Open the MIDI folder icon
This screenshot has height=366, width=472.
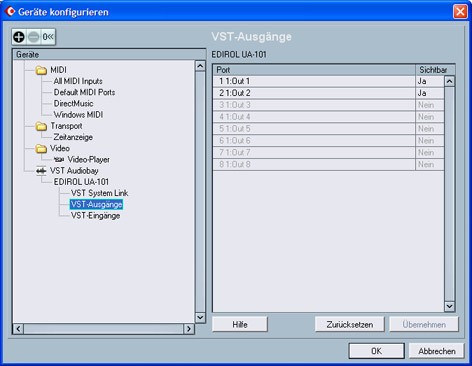click(41, 70)
